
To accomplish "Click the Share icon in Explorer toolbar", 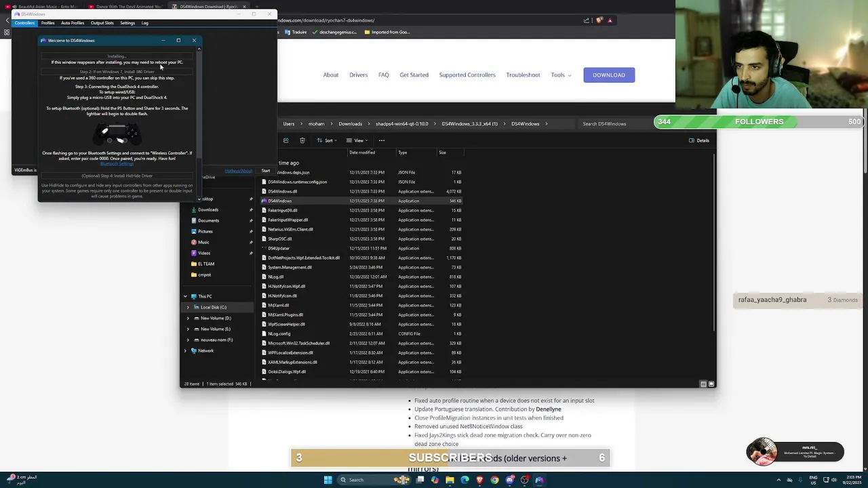I will coord(285,140).
